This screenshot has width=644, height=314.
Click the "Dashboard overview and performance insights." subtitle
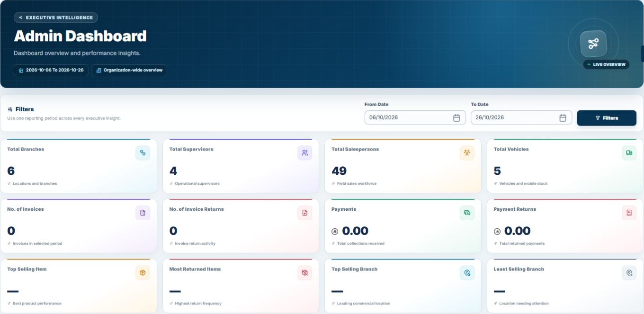[77, 53]
